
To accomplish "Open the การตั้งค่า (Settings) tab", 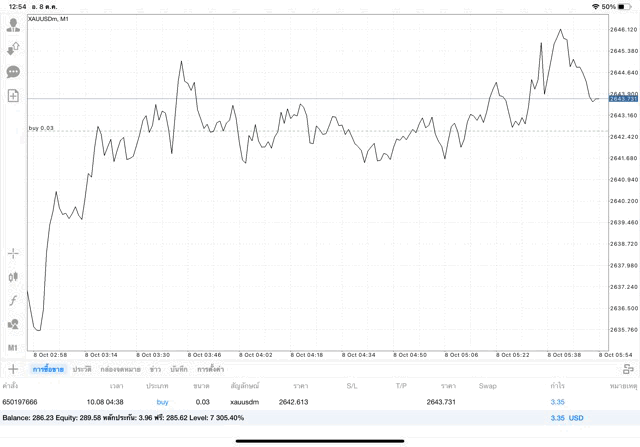I will 211,369.
